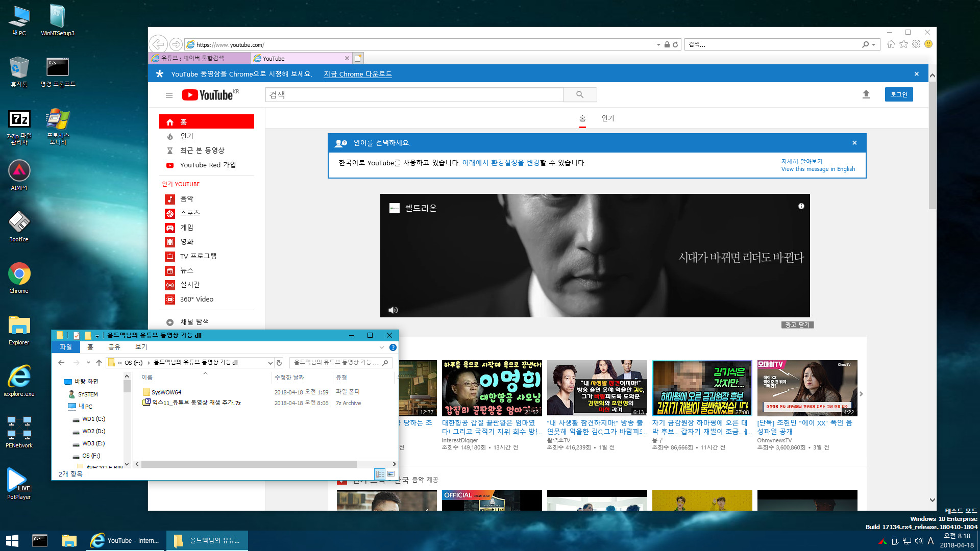The height and width of the screenshot is (551, 980).
Task: Open the 내 PC desktop icon
Action: point(19,20)
